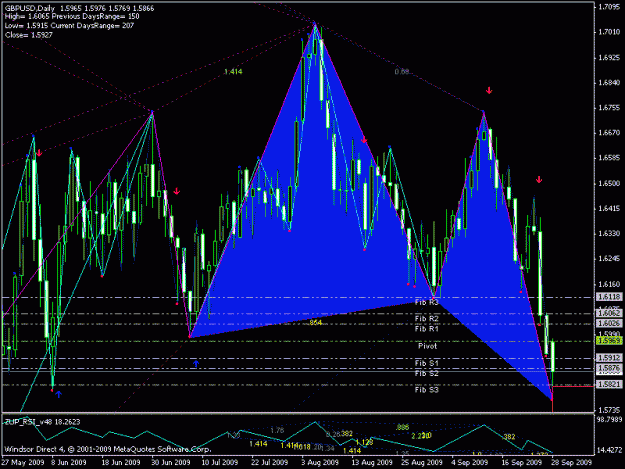Select the Fib R3 level label
This screenshot has width=625, height=469.
click(426, 302)
